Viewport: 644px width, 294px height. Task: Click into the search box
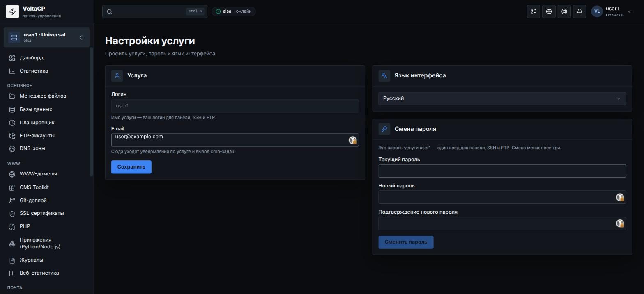[x=155, y=11]
